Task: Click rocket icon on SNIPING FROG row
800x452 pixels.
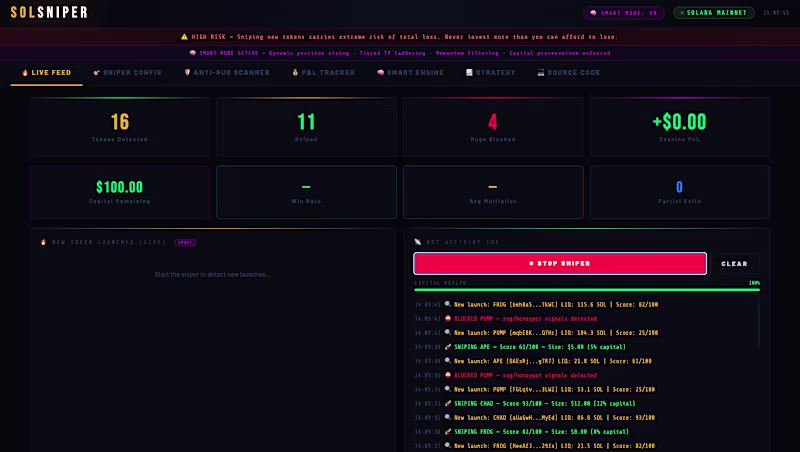Action: [447, 431]
